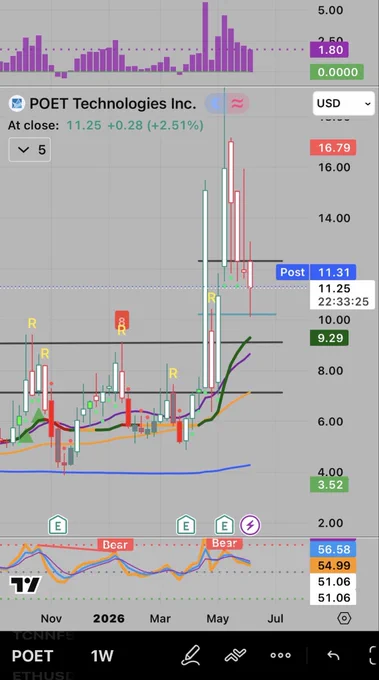
Task: Tap the red 8 signal badge
Action: click(122, 320)
